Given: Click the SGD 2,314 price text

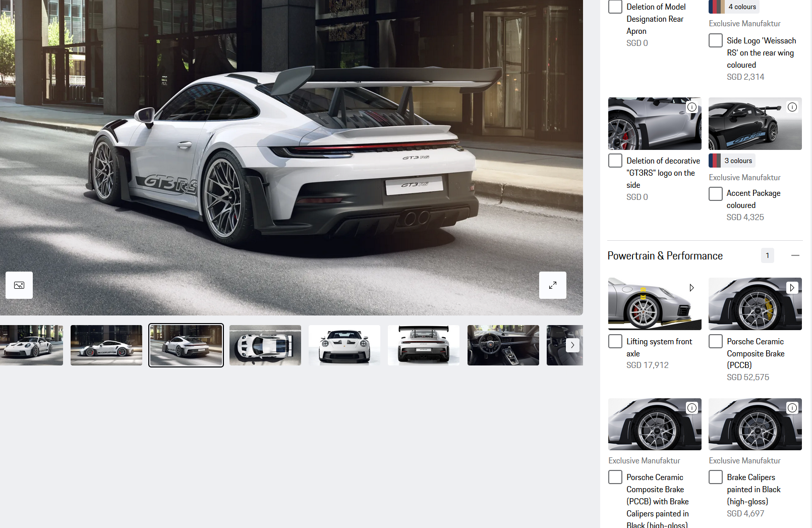Looking at the screenshot, I should 745,77.
